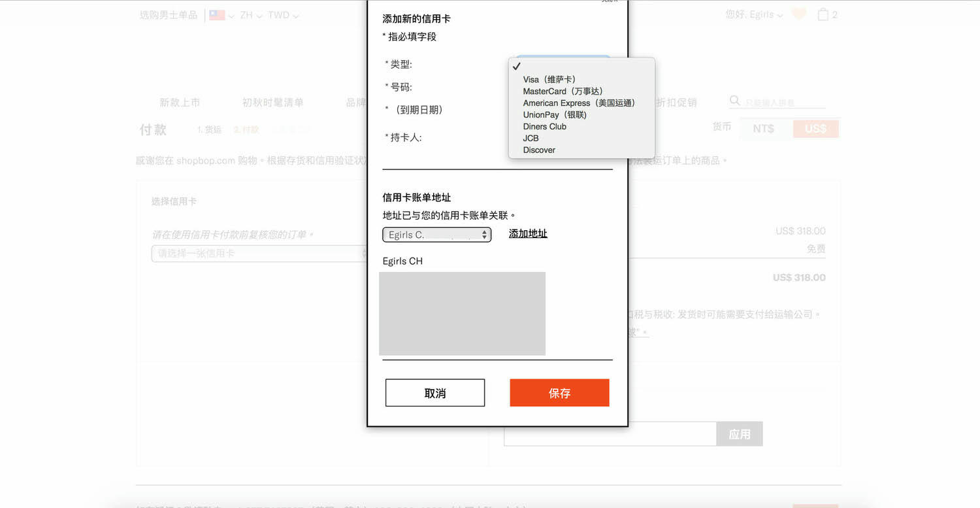Switch currency to NT$

(x=763, y=129)
